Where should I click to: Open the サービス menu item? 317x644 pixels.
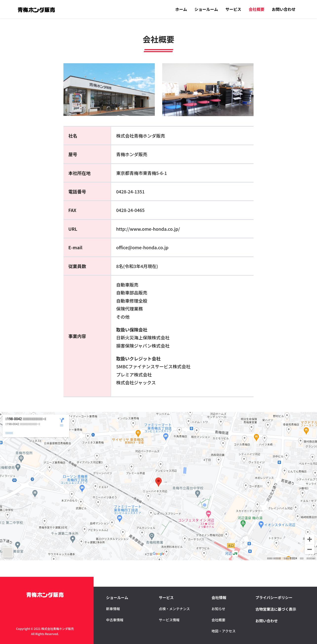233,9
